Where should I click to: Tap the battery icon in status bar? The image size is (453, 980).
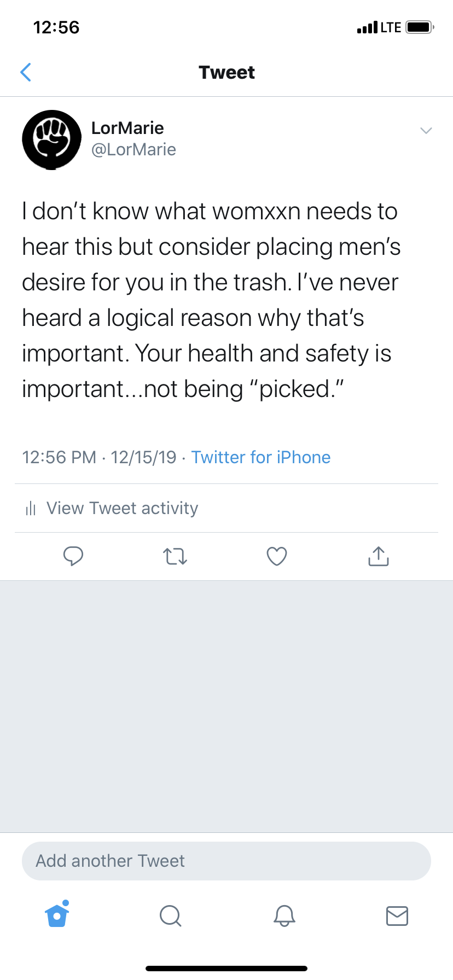coord(420,27)
